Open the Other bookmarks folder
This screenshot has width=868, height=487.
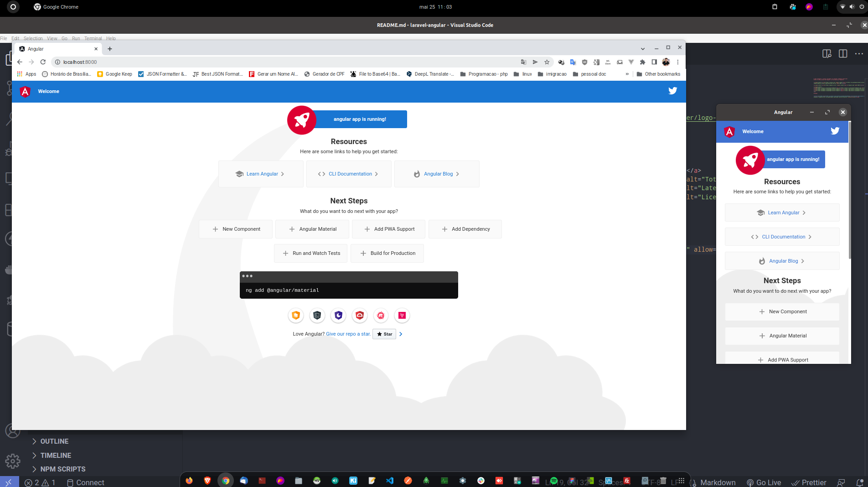(x=658, y=74)
